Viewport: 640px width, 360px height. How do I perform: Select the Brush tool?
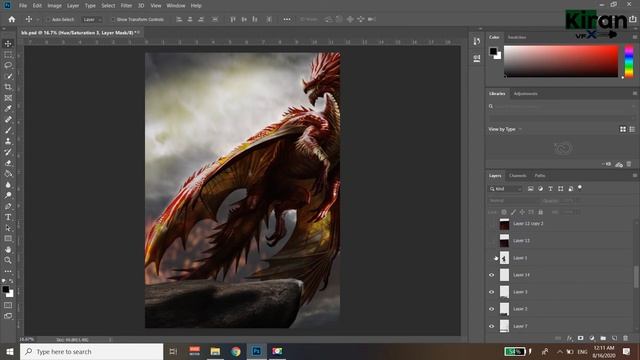point(8,130)
